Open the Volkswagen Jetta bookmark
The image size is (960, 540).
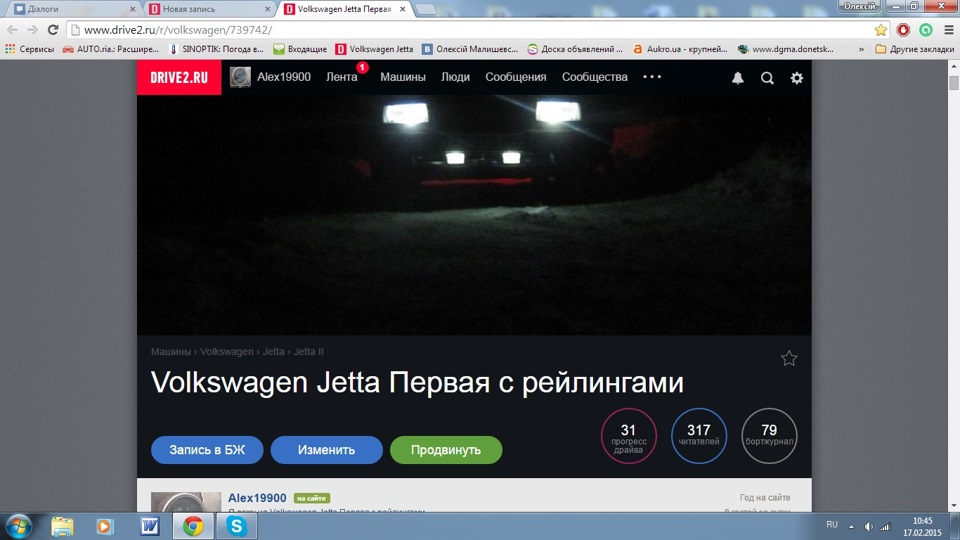tap(374, 49)
